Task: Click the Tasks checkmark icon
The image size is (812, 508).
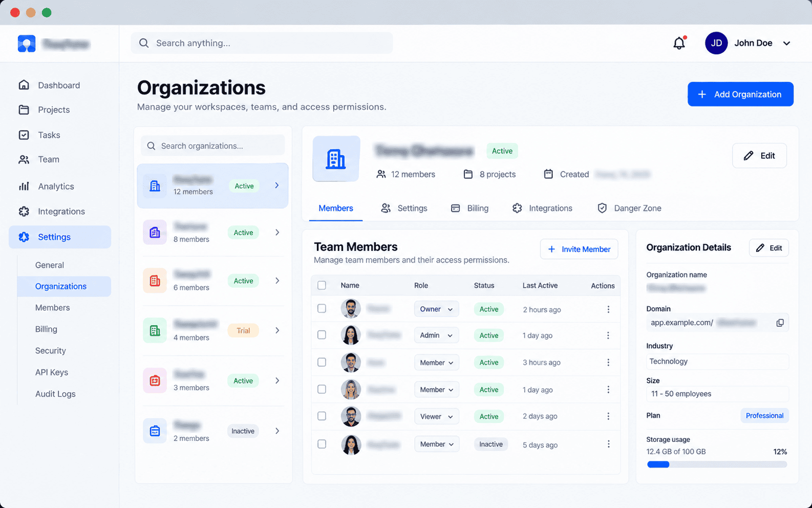Action: [24, 135]
